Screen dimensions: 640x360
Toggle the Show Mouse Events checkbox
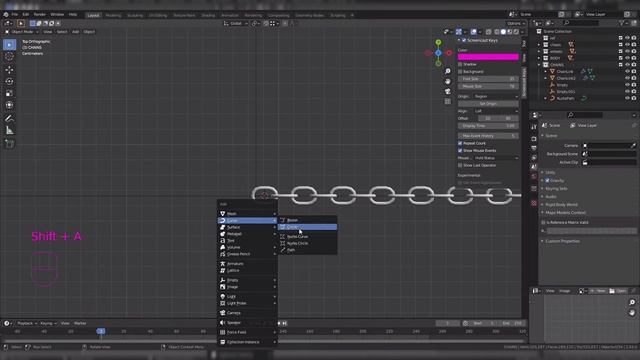coord(460,151)
